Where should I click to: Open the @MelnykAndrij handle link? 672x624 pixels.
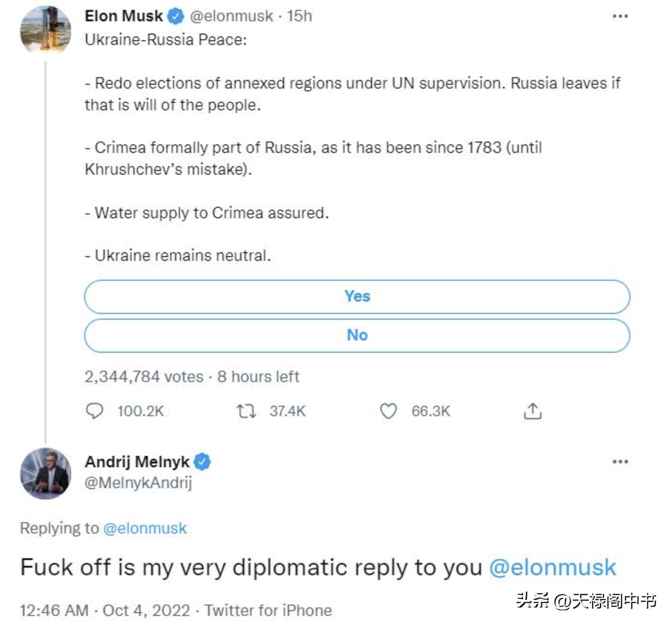pyautogui.click(x=138, y=482)
